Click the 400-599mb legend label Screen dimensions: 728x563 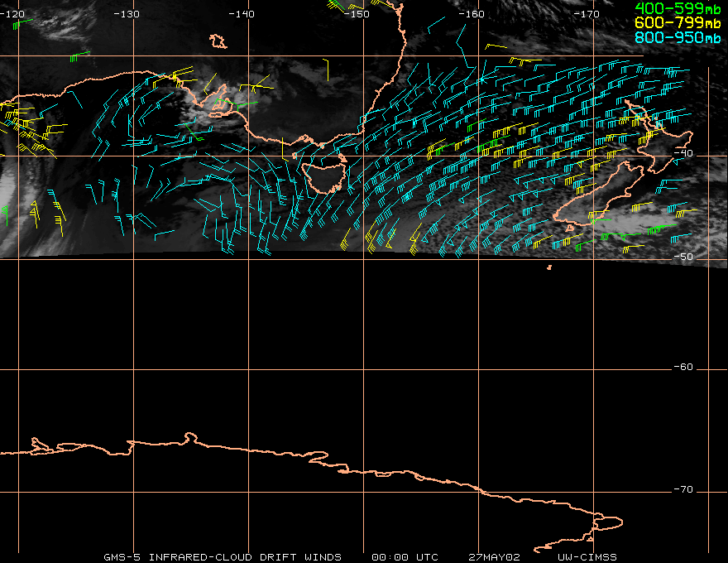point(678,8)
